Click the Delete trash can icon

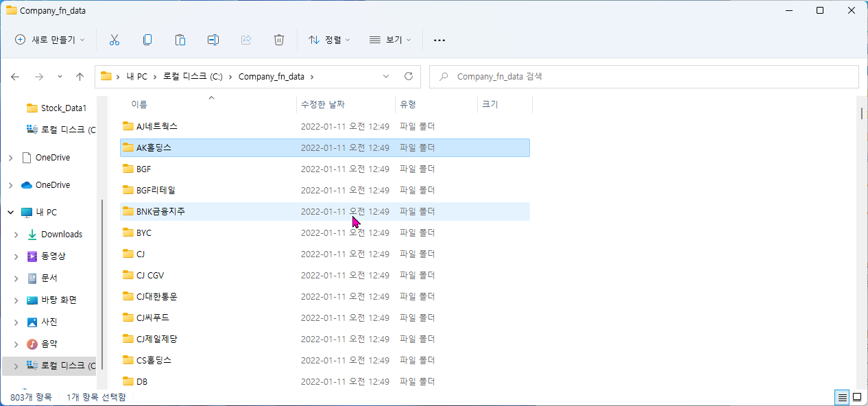click(279, 40)
